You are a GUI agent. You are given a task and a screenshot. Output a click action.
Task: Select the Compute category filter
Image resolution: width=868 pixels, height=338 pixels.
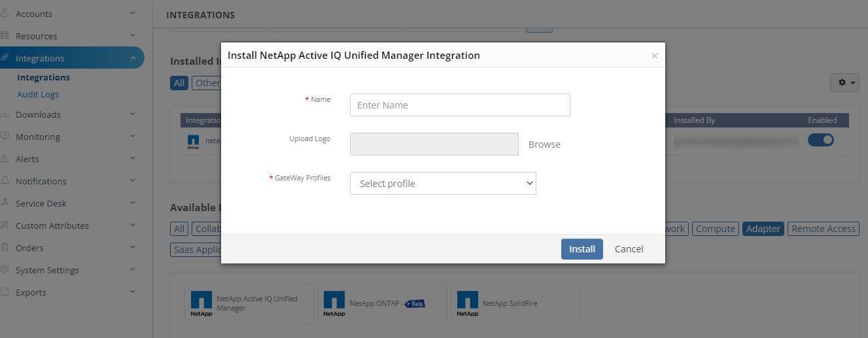tap(716, 229)
